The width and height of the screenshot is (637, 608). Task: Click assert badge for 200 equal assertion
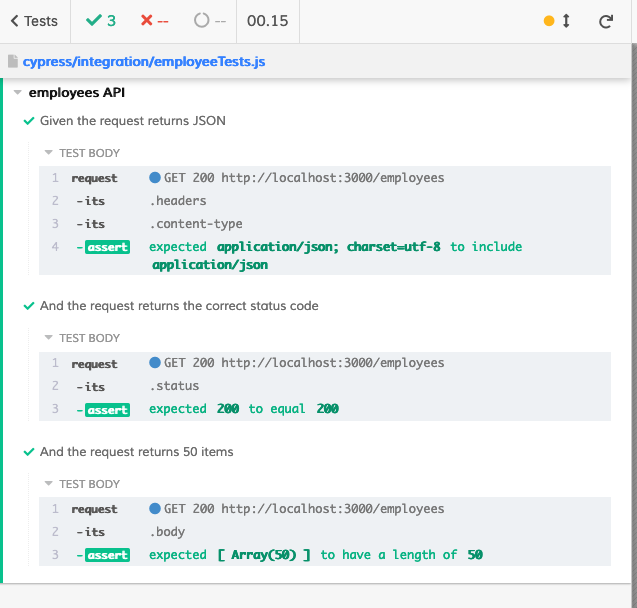(x=107, y=410)
